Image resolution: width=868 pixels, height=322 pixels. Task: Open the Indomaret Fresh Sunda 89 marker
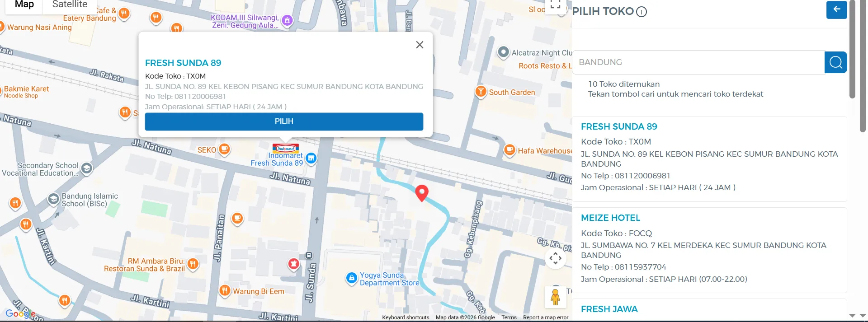pos(311,158)
